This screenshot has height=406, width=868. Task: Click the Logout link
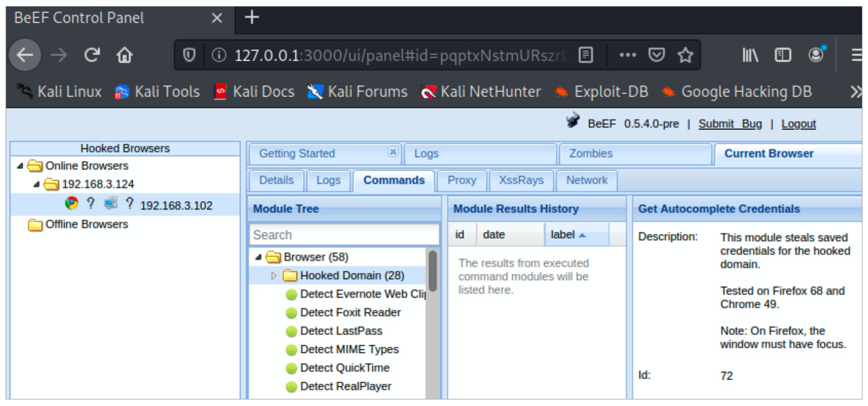[x=798, y=124]
